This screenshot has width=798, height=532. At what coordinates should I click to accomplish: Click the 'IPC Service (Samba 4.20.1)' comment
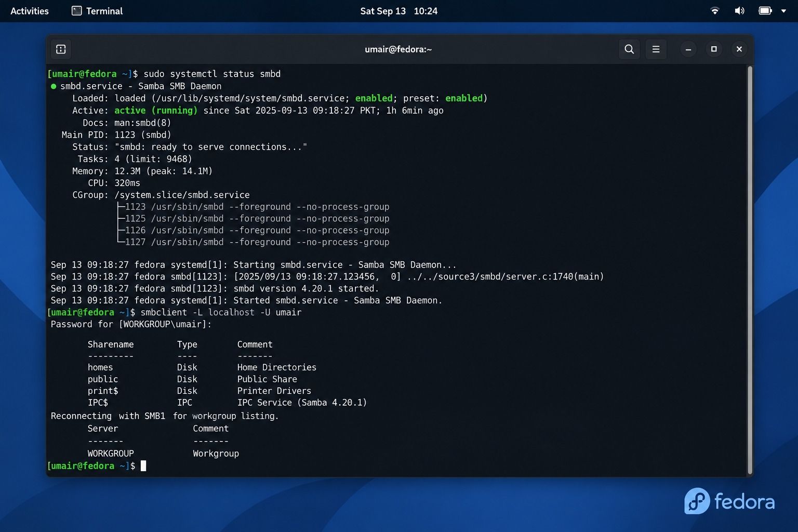[x=302, y=403]
